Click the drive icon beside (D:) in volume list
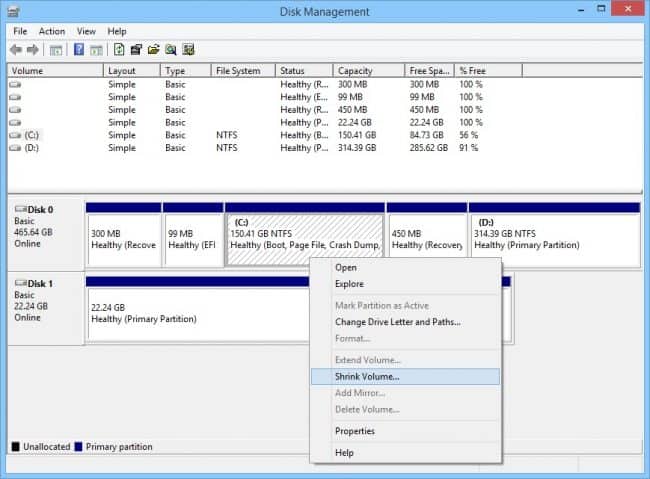 click(x=15, y=148)
